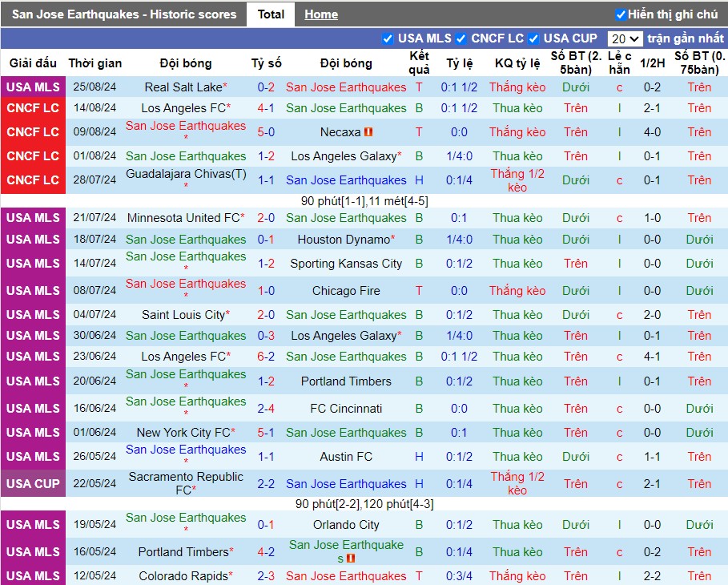Open Real Salt Lake team link
The height and width of the screenshot is (585, 728).
tap(183, 87)
